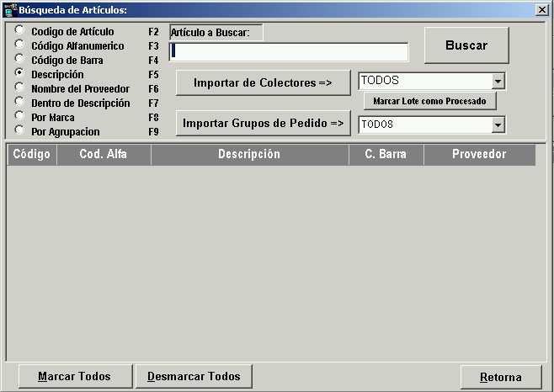Select Dentro de Descripción radio option
Screen dimensions: 554x392
(19, 103)
